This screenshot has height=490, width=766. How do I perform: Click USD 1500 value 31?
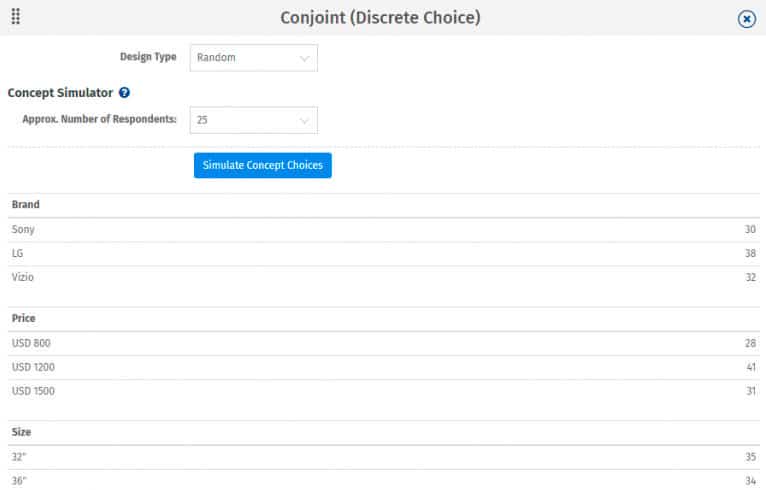pos(751,391)
